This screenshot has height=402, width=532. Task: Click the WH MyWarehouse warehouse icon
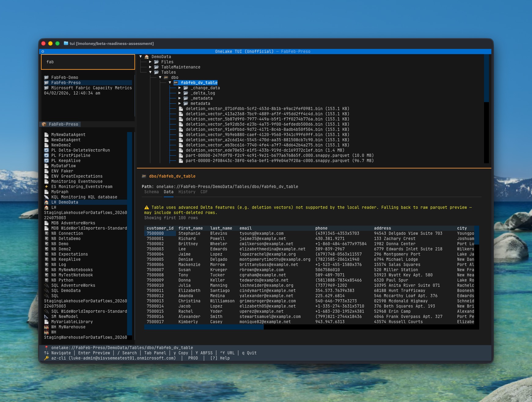tap(46, 327)
